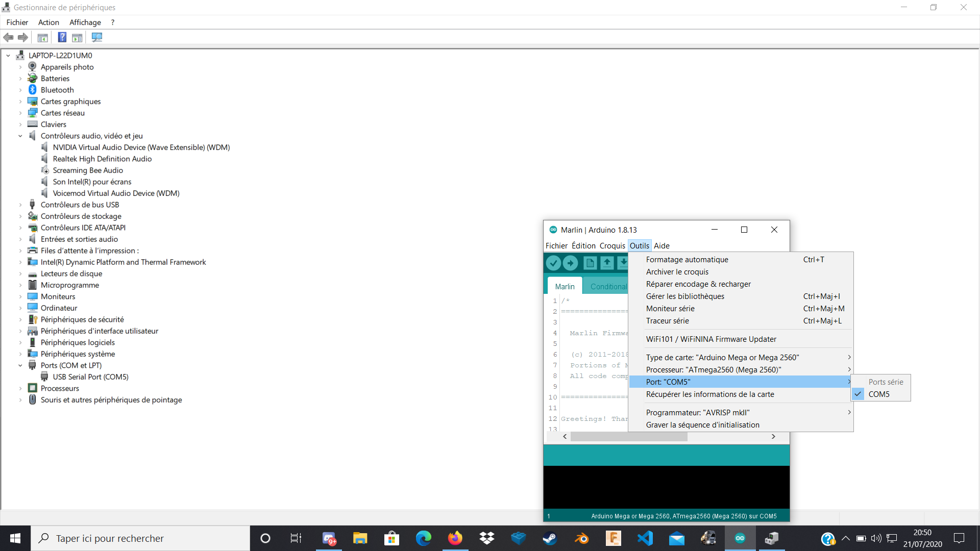Click the Device Manager help question-mark toolbar icon
Screen dimensions: 980x551
[62, 37]
